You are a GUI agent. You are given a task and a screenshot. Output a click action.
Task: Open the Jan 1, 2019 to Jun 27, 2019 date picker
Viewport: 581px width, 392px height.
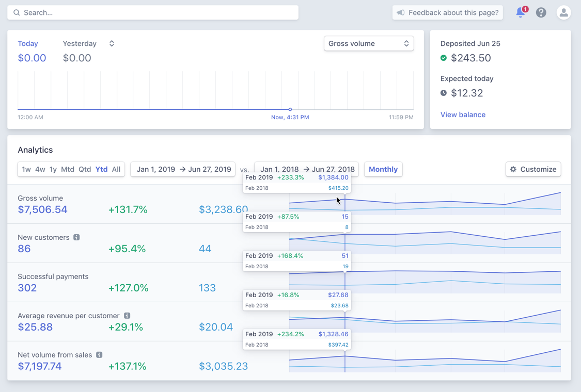(x=183, y=169)
